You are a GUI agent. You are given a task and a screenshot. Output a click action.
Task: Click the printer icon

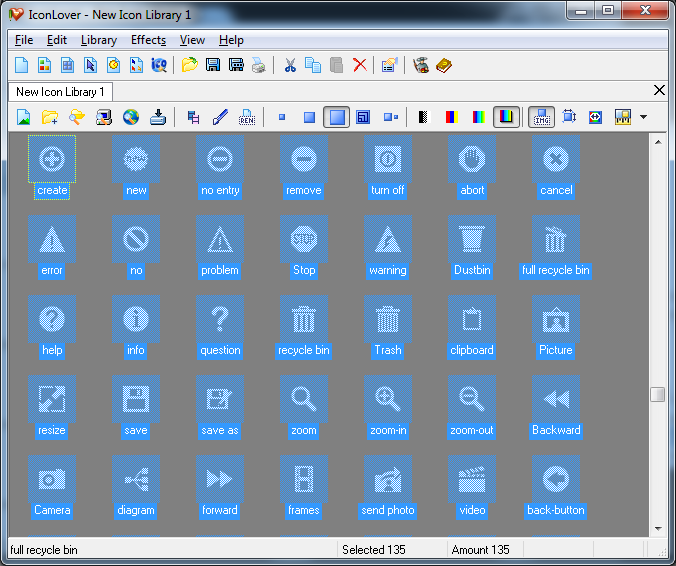(x=259, y=65)
